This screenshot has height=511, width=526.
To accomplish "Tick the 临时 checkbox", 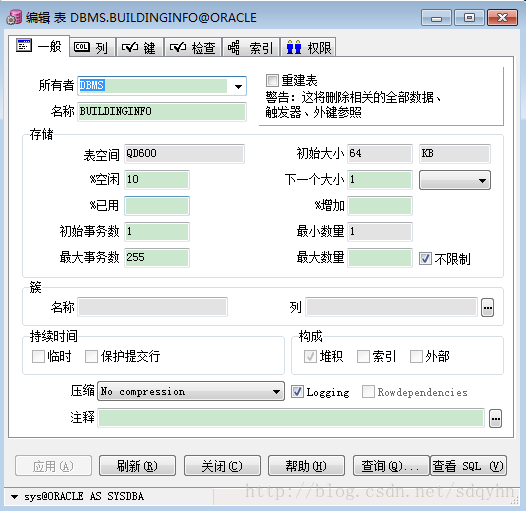I will (x=38, y=356).
